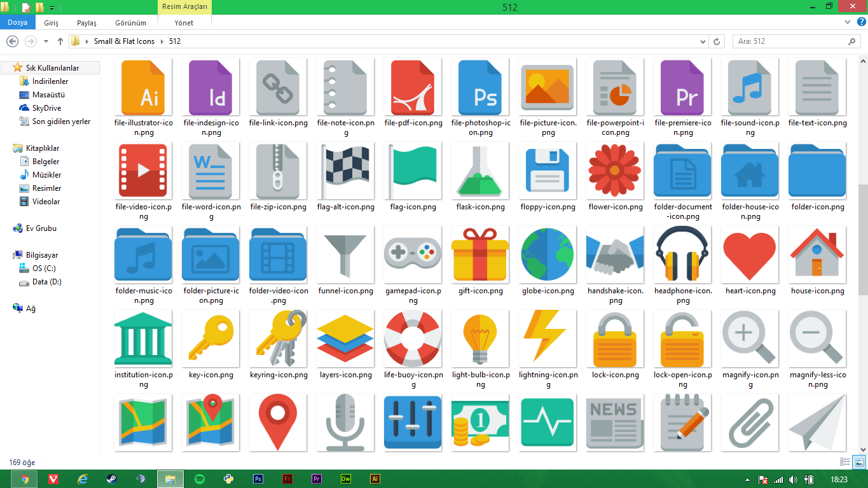Select the file-sound-icon.png file
868x488 pixels.
tap(750, 87)
